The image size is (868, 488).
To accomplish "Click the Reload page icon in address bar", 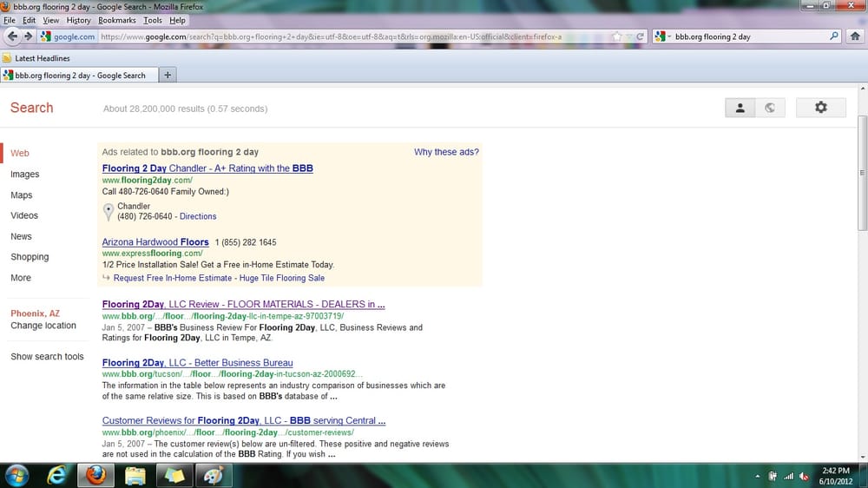I will click(640, 36).
